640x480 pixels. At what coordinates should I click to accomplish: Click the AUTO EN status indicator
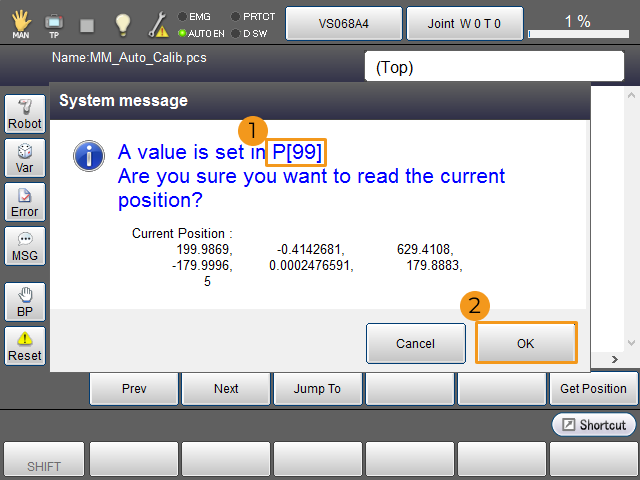tap(201, 33)
